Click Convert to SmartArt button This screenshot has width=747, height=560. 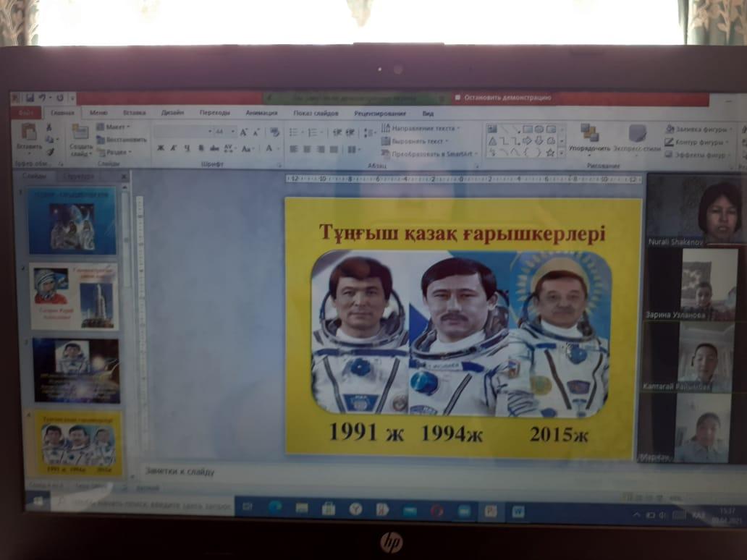(427, 154)
